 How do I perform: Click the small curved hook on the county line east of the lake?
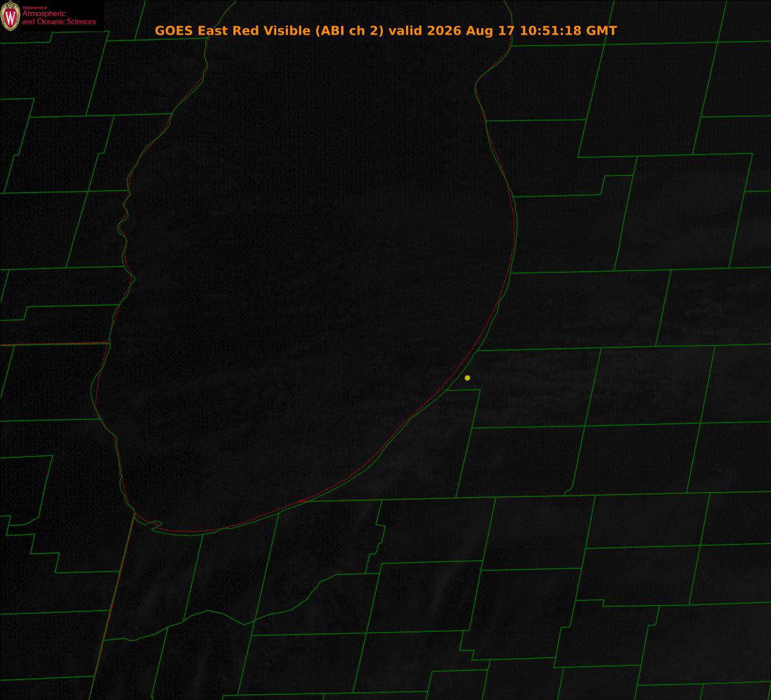[x=569, y=491]
